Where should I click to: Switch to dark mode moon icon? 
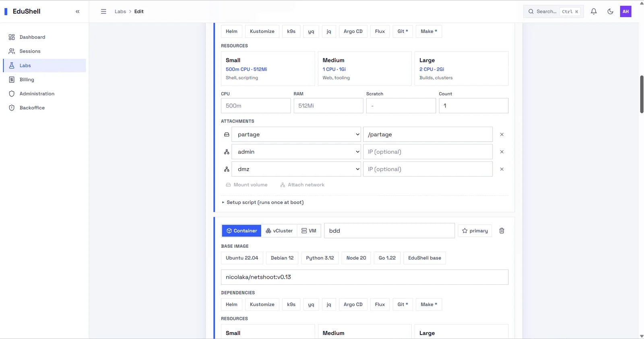[610, 12]
